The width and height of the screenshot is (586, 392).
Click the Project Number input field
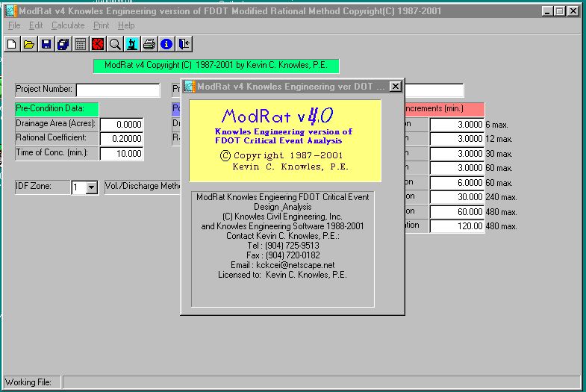point(118,90)
